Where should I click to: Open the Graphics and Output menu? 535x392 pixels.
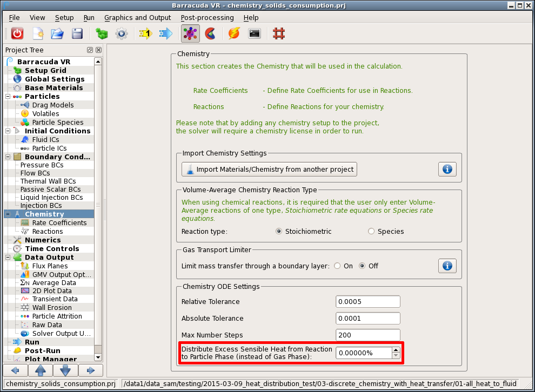[x=137, y=17]
